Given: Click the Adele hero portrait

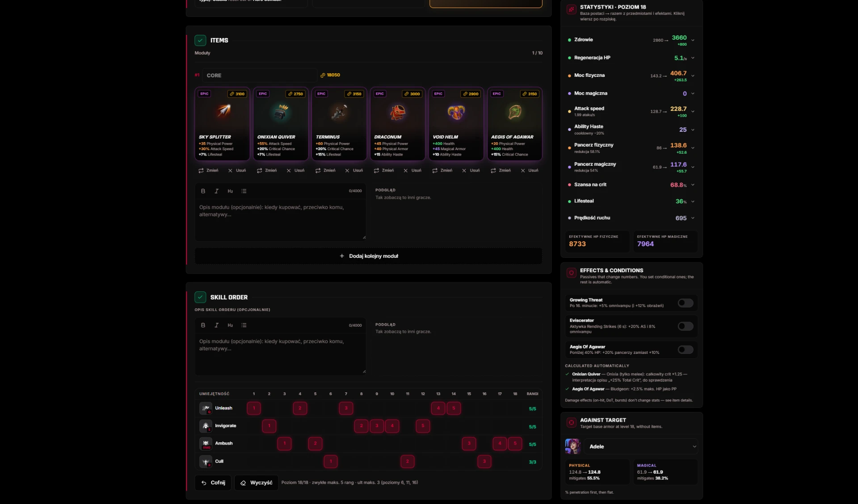Looking at the screenshot, I should point(572,446).
